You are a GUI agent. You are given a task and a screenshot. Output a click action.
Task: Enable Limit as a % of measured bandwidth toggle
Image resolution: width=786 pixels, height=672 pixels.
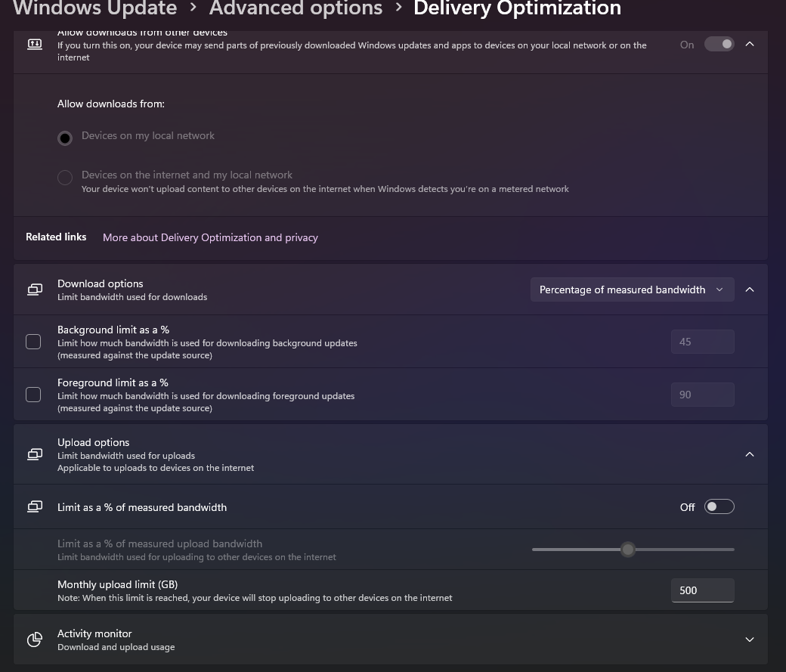[719, 507]
